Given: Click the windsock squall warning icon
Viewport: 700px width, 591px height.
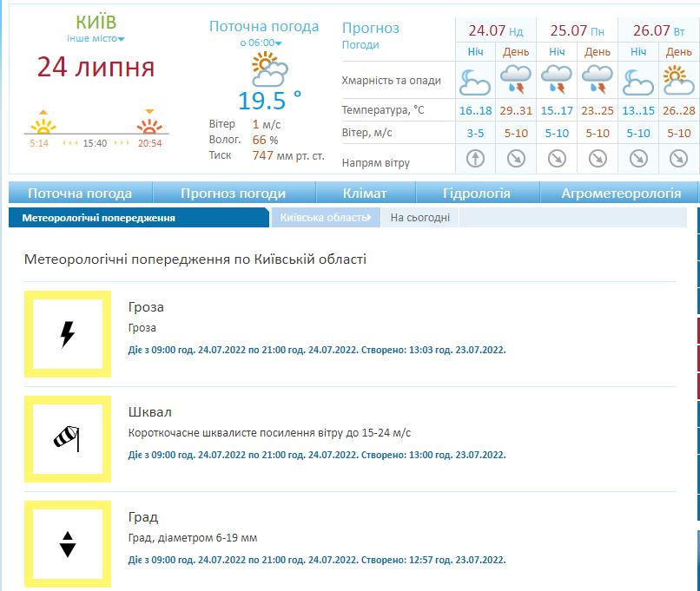Looking at the screenshot, I should tap(68, 439).
